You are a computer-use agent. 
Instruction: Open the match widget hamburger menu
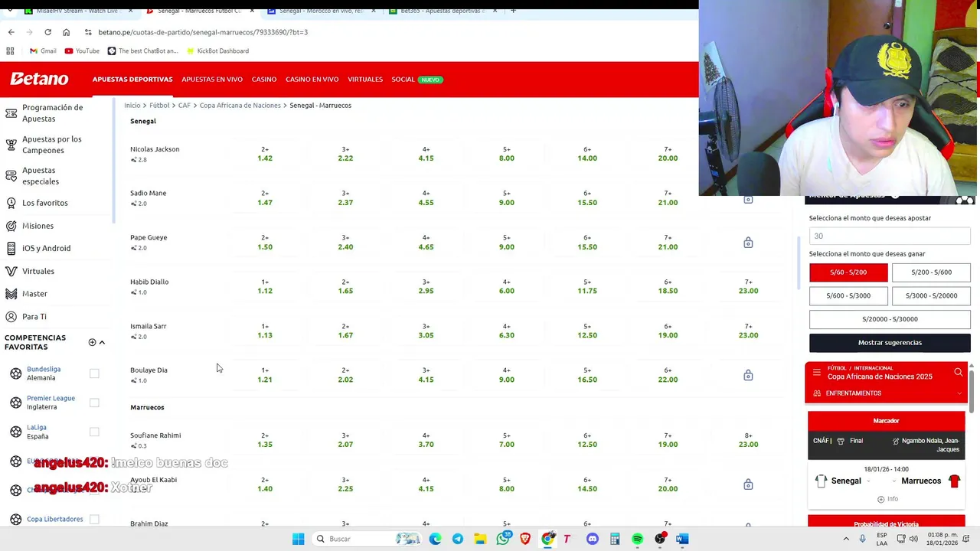point(817,373)
